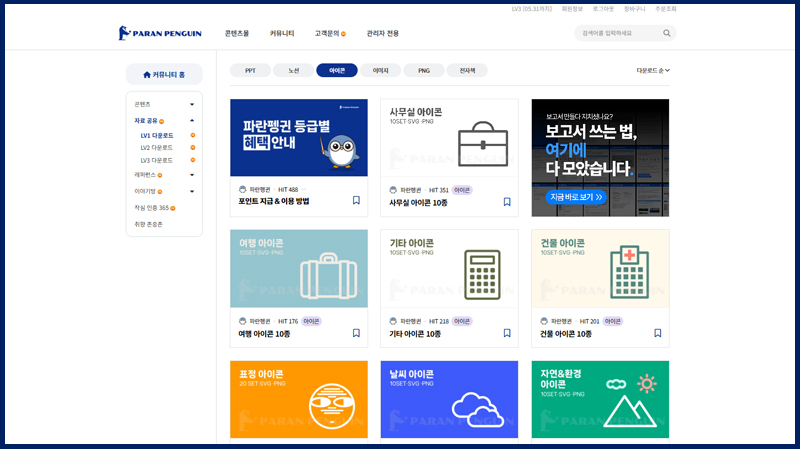The width and height of the screenshot is (800, 449).
Task: Click author avatar on 기타 아이콘 card
Action: [x=393, y=321]
